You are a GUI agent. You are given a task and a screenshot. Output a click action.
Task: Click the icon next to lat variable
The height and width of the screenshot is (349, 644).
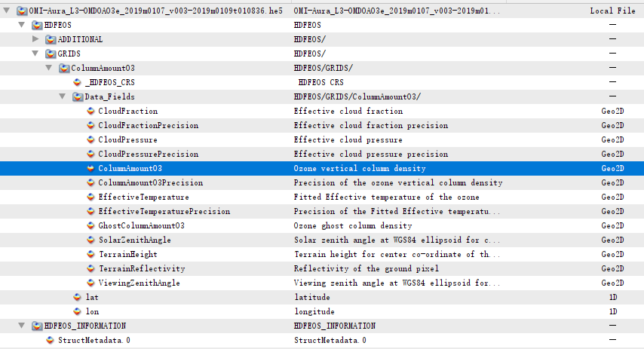point(78,298)
